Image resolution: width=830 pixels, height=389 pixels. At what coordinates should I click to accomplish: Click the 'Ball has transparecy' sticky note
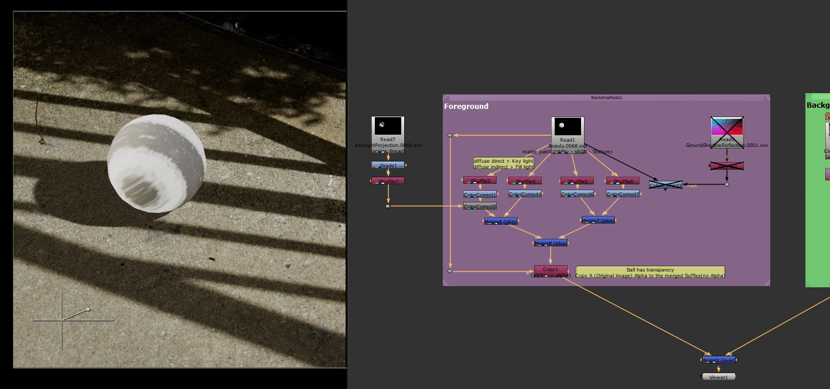[x=650, y=272]
